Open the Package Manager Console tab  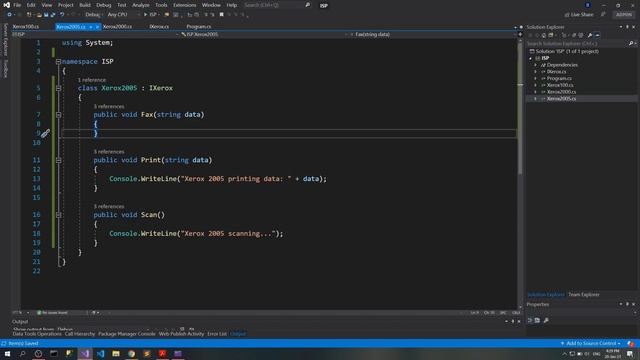click(x=127, y=334)
